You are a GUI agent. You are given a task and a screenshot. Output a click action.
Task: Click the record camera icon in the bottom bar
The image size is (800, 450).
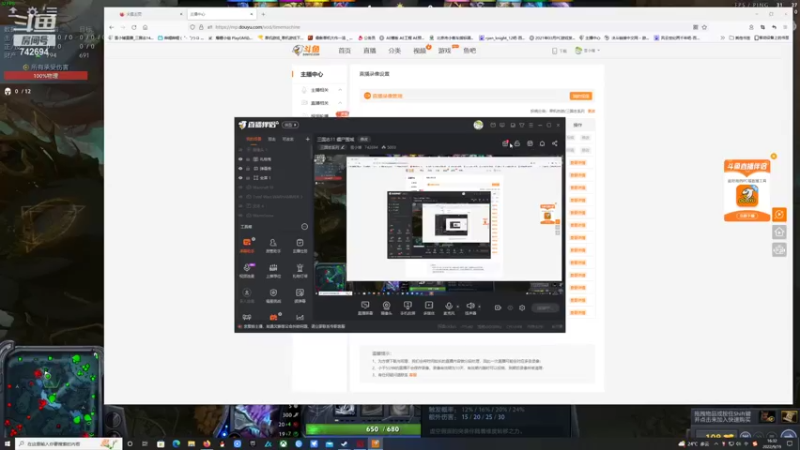(498, 308)
